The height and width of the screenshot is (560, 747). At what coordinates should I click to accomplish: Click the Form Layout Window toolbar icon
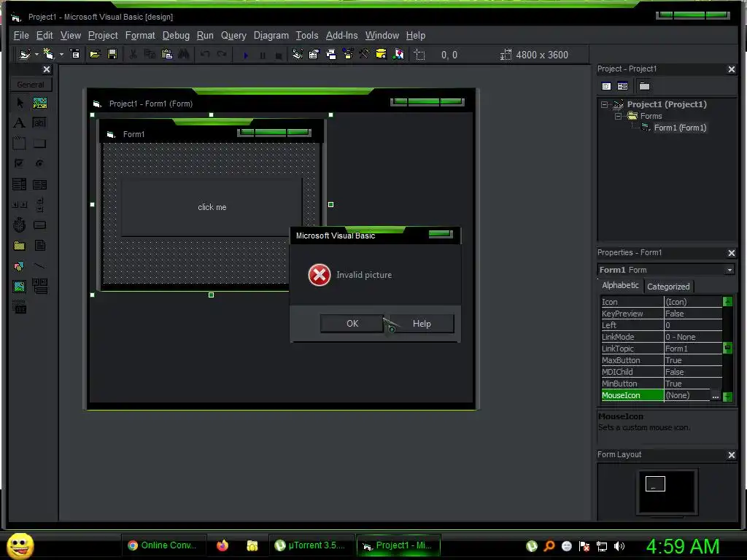pyautogui.click(x=331, y=54)
